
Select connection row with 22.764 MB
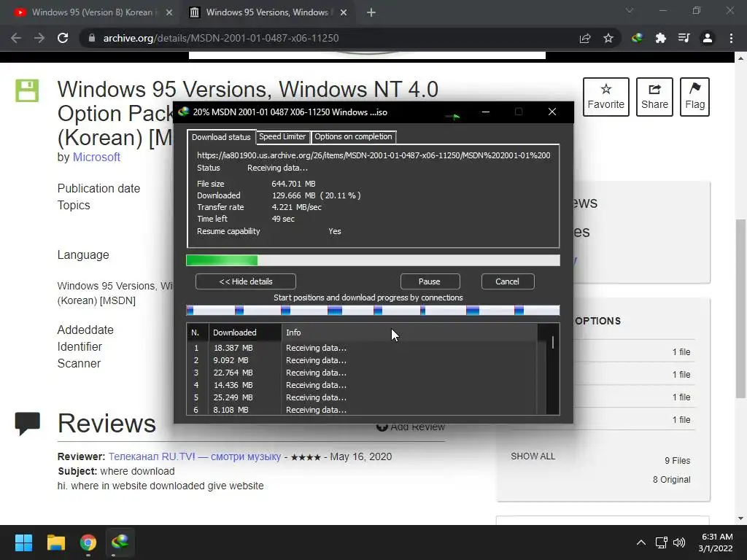click(362, 373)
